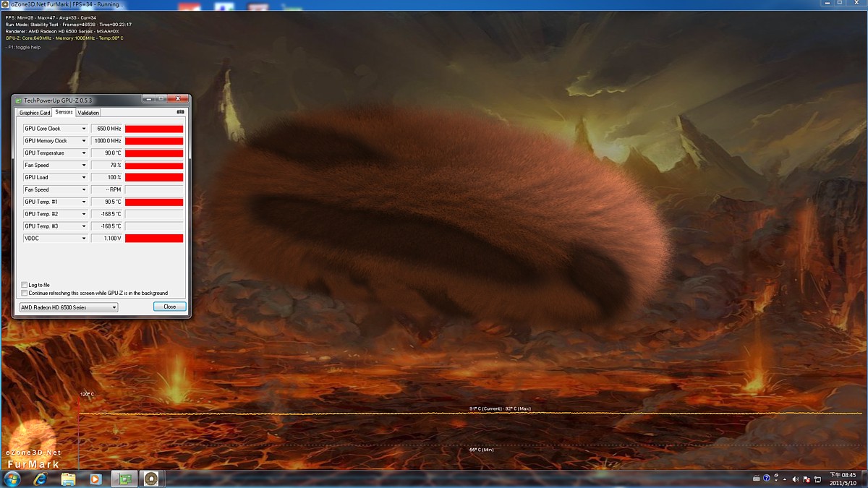The height and width of the screenshot is (488, 868).
Task: Expand the VDDC sensor dropdown
Action: (x=84, y=239)
